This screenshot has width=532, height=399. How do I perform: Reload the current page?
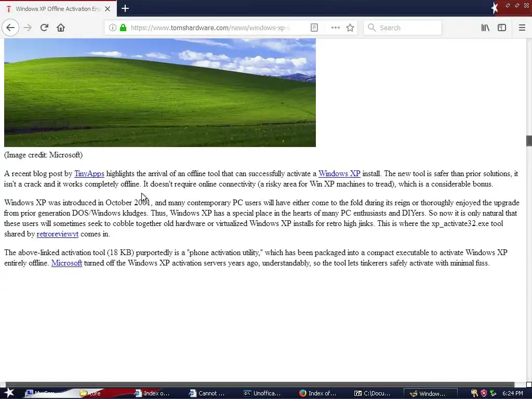[x=44, y=28]
